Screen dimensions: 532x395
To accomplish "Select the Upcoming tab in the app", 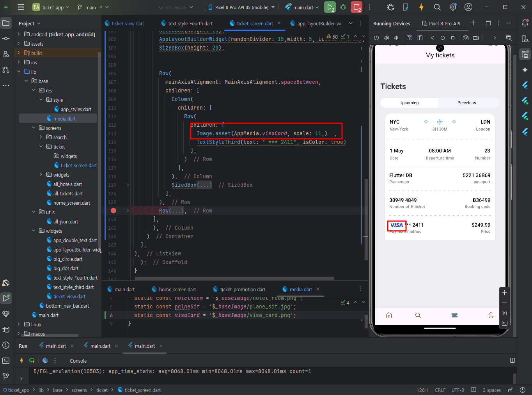I will click(409, 103).
